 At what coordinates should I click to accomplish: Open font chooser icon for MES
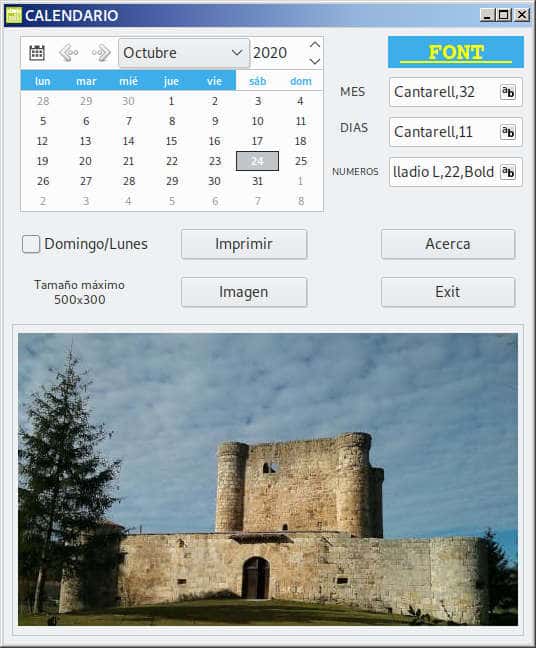(x=508, y=92)
